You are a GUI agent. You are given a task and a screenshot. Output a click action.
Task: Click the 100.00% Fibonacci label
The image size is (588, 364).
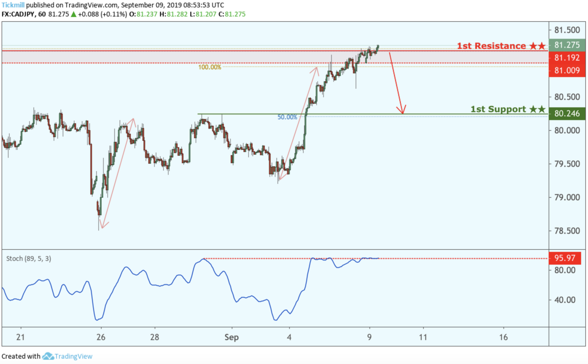209,67
